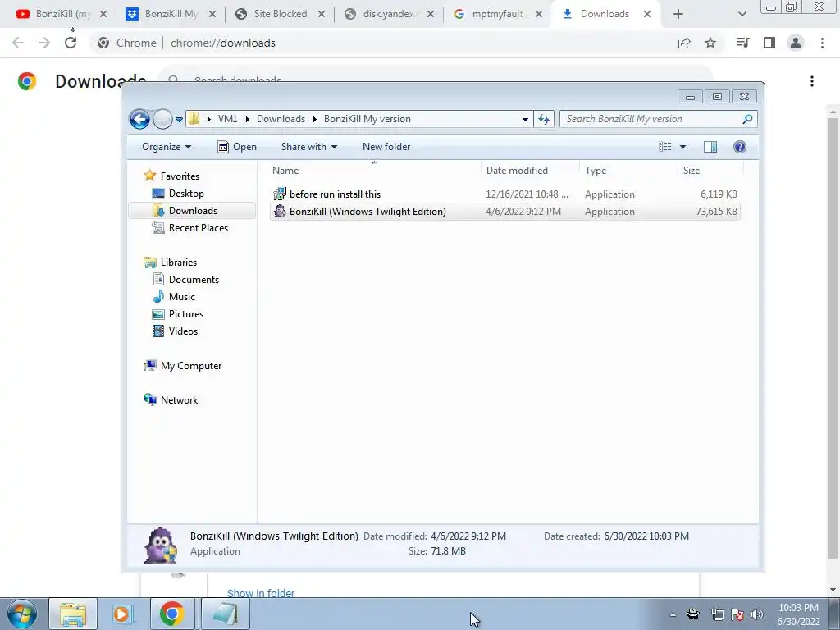Image resolution: width=840 pixels, height=630 pixels.
Task: Open Chrome three-dot main menu
Action: [x=822, y=43]
